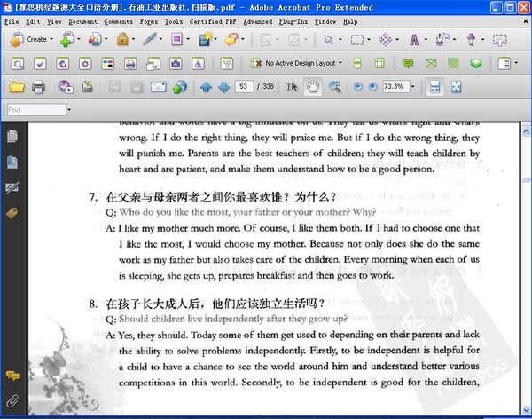Click the green speech bubble icon
The width and height of the screenshot is (532, 419).
[408, 64]
